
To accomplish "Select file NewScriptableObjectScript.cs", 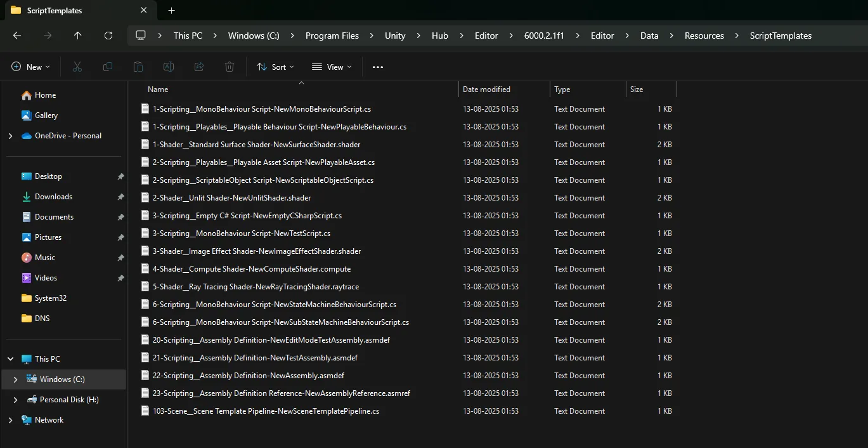I will click(x=263, y=180).
